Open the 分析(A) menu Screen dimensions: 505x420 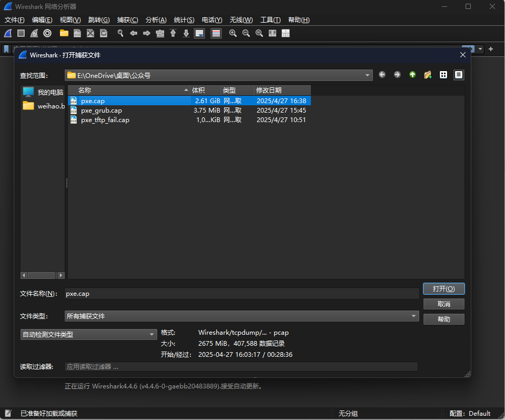[x=156, y=20]
